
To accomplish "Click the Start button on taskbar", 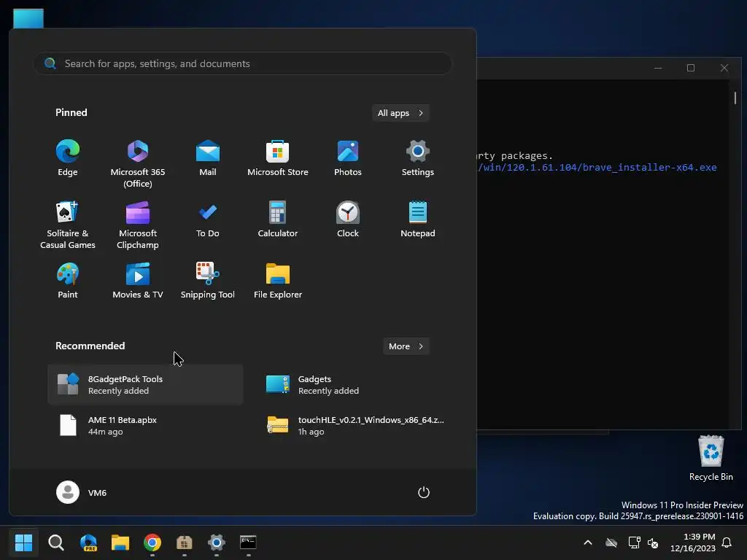I will point(23,542).
